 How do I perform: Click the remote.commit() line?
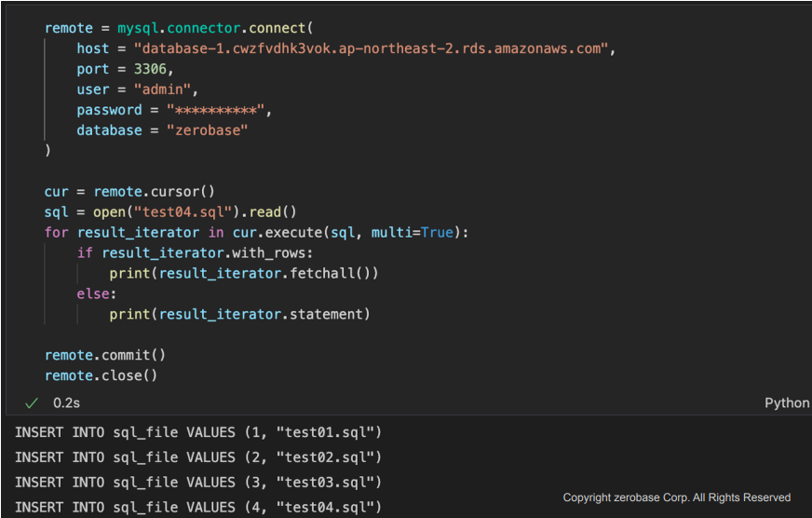tap(105, 355)
